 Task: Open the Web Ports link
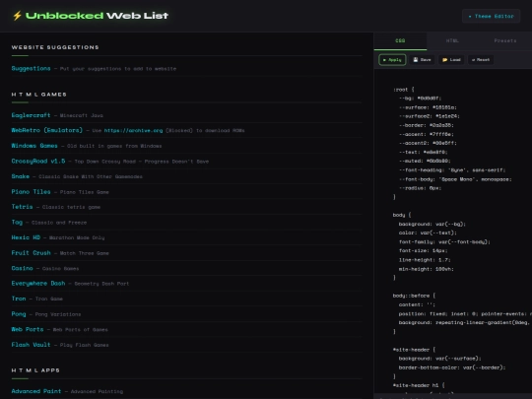[x=28, y=329]
